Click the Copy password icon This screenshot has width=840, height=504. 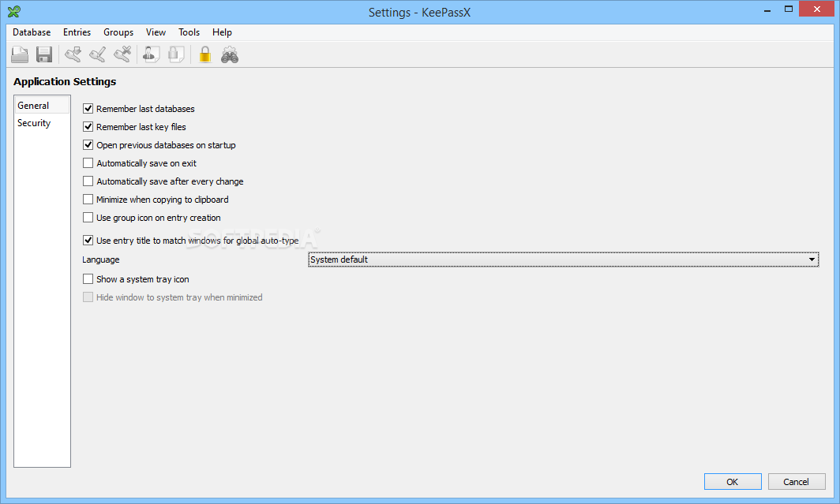click(176, 54)
